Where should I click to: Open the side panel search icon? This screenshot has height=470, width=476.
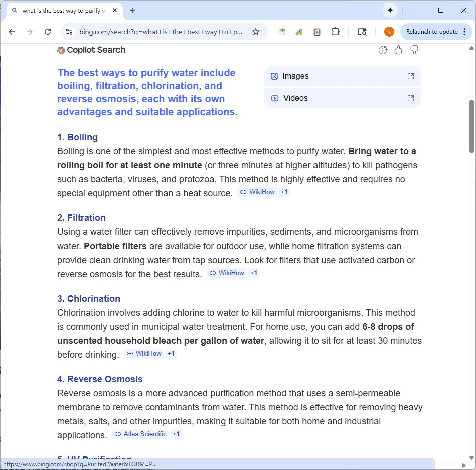click(x=362, y=32)
